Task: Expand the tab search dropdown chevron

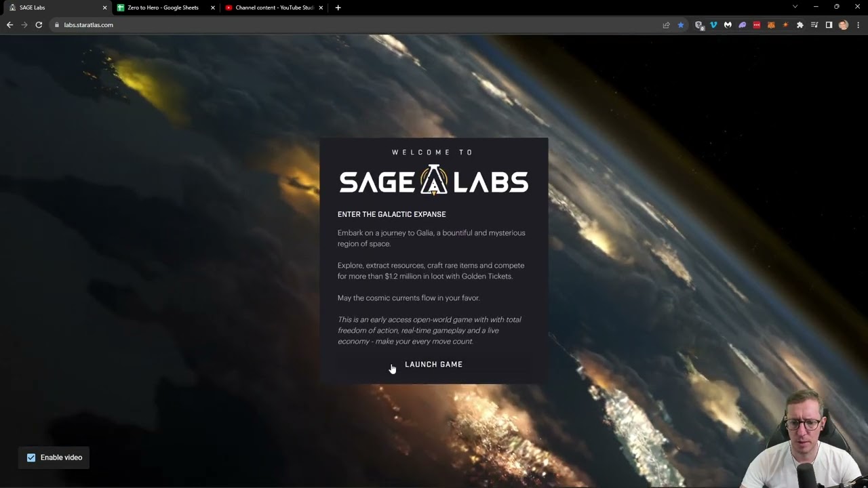Action: pyautogui.click(x=795, y=7)
